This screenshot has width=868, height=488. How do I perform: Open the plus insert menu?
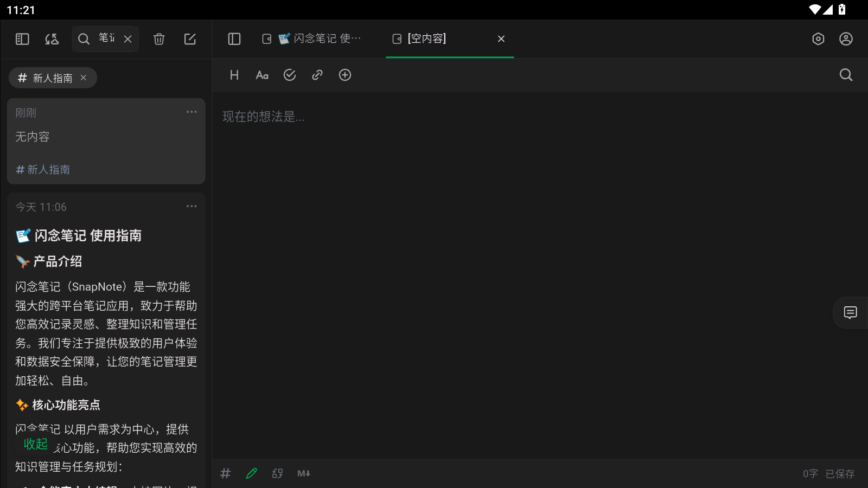pos(345,75)
